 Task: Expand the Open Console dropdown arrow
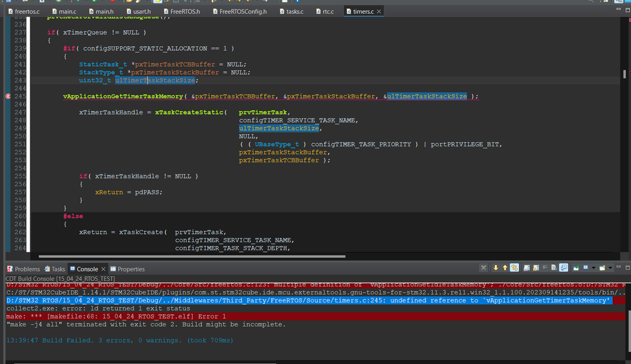point(609,268)
